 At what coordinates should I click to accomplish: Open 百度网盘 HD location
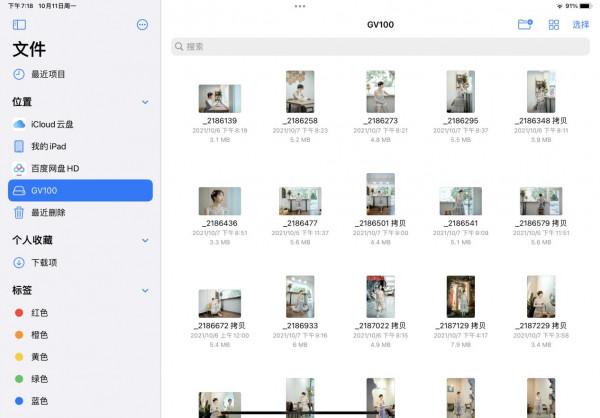coord(55,168)
